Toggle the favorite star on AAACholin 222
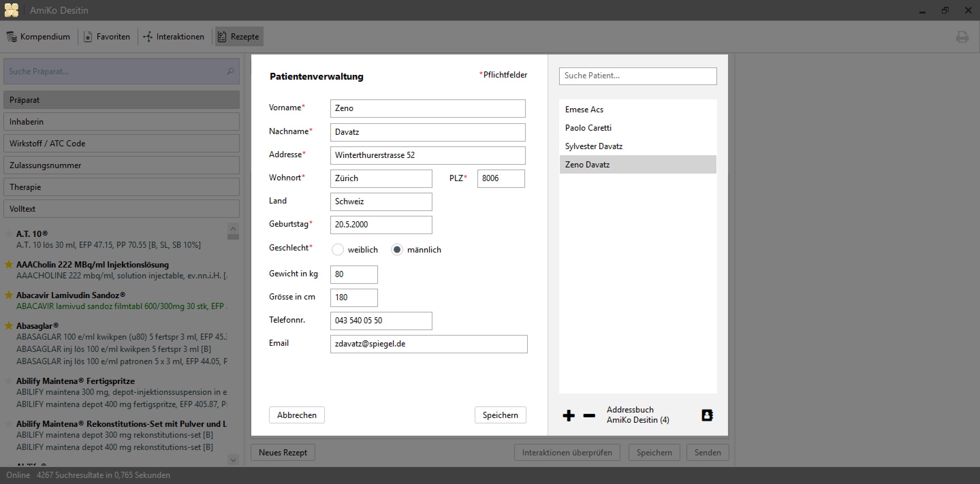 9,264
